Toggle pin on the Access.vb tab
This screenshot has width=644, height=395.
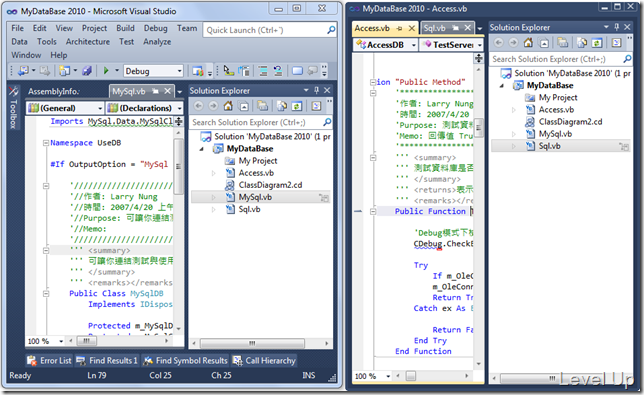click(x=399, y=28)
